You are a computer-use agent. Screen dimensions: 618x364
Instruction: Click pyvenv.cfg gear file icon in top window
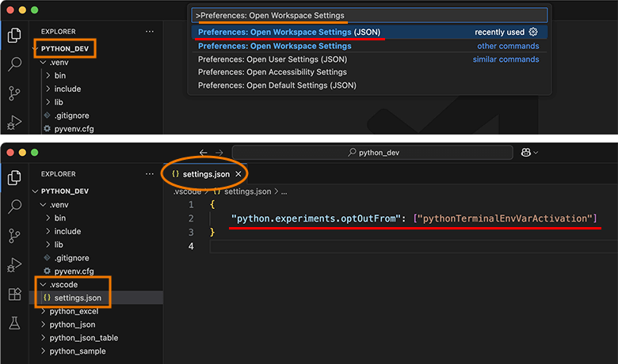point(48,129)
